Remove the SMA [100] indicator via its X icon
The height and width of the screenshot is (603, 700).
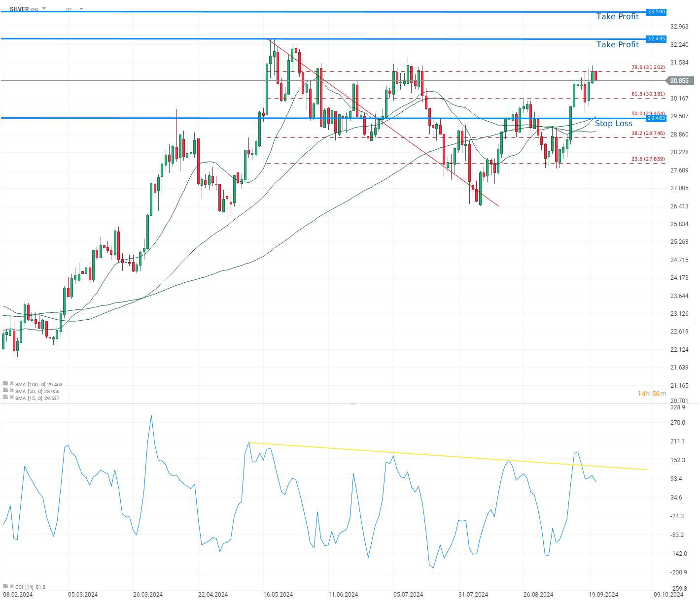click(11, 384)
